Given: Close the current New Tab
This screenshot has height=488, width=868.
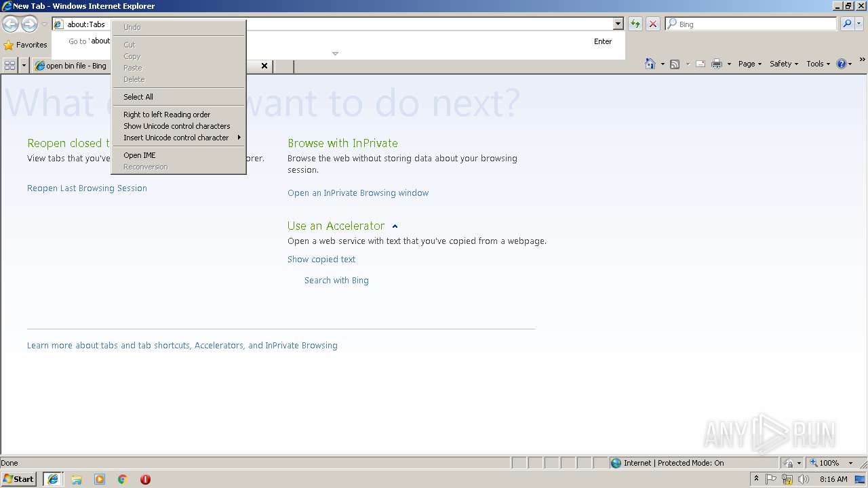Looking at the screenshot, I should tap(264, 66).
